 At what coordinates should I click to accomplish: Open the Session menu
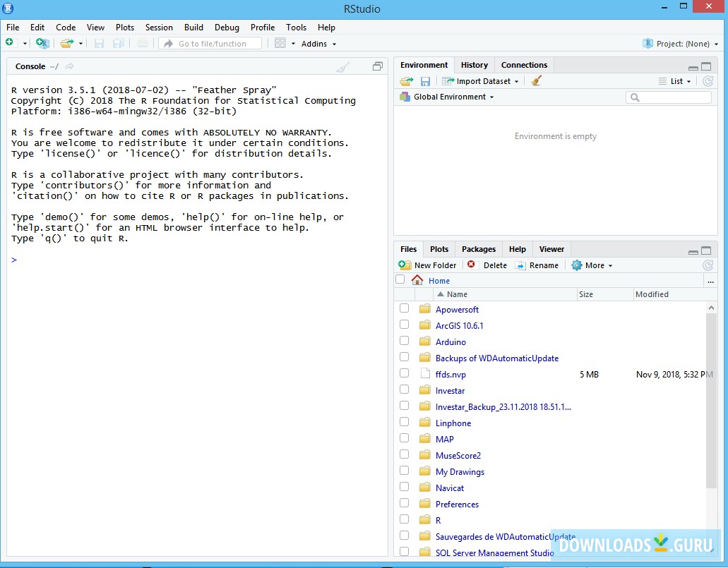click(x=159, y=28)
